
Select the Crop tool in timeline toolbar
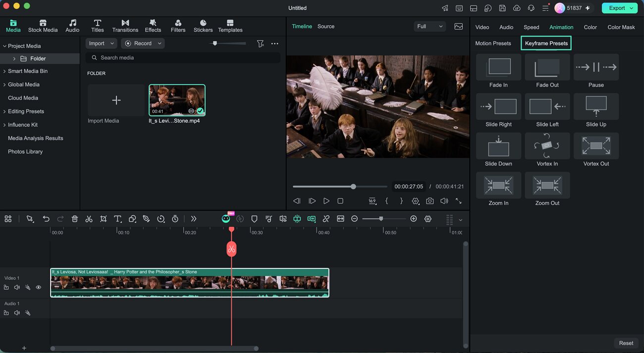click(104, 219)
